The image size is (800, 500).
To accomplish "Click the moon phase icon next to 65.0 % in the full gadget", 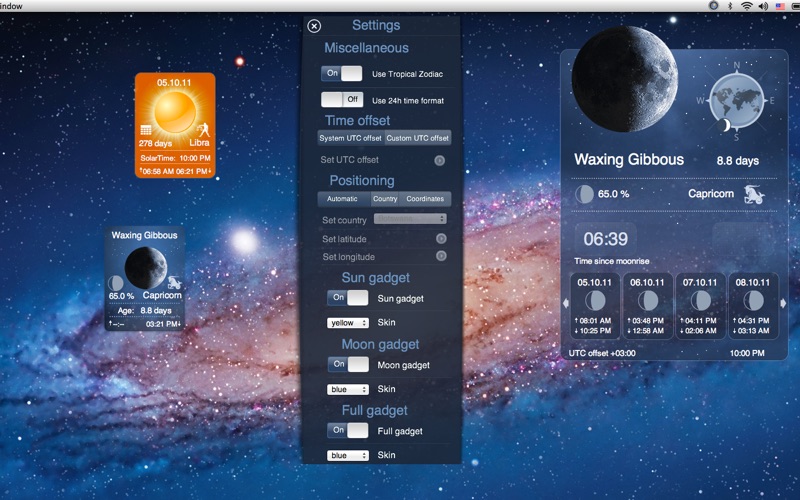I will pyautogui.click(x=583, y=193).
